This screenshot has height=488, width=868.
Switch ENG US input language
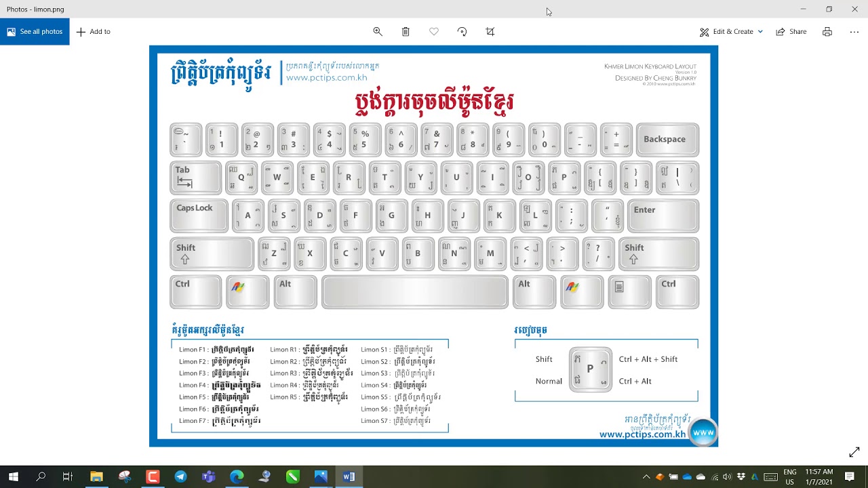coord(790,476)
